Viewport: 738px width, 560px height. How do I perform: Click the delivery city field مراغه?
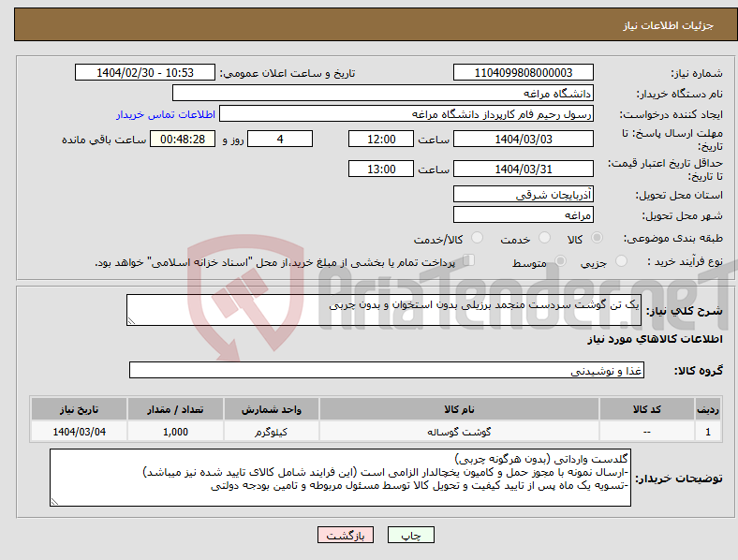(x=523, y=215)
